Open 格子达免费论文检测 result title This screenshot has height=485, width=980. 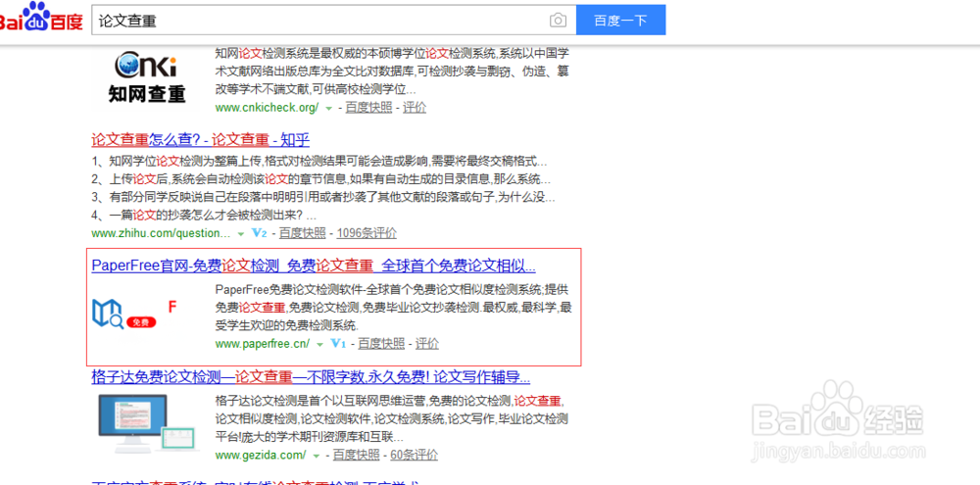click(x=311, y=377)
